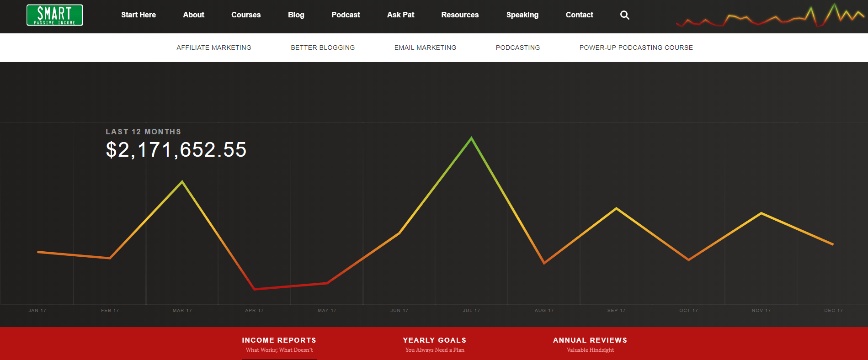Viewport: 868px width, 360px height.
Task: Select the Affiliate Marketing category
Action: pos(214,48)
